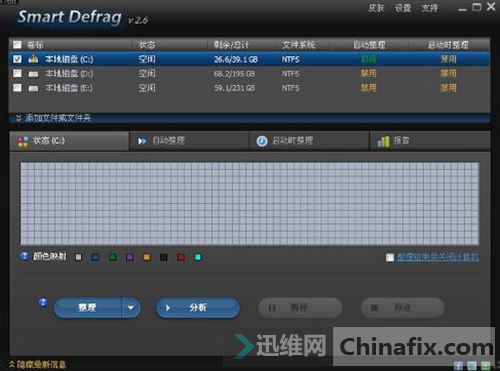Collapse the 隐藏最新信息 panel at the bottom
Viewport: 500px width, 371px height.
37,364
